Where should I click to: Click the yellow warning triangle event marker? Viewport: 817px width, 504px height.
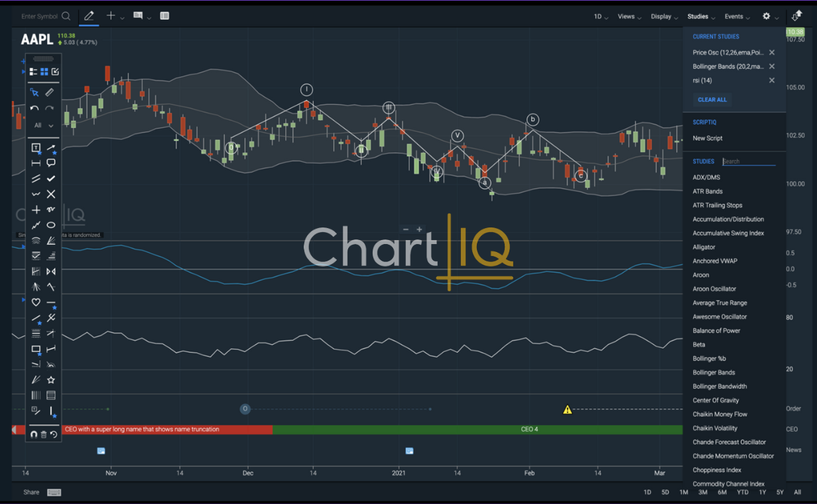[567, 410]
